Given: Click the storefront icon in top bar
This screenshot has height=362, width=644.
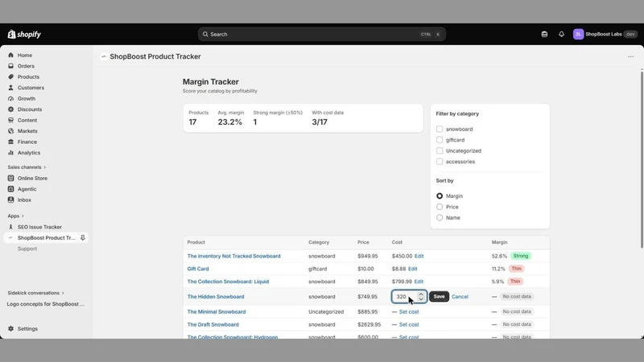Looking at the screenshot, I should [x=544, y=34].
